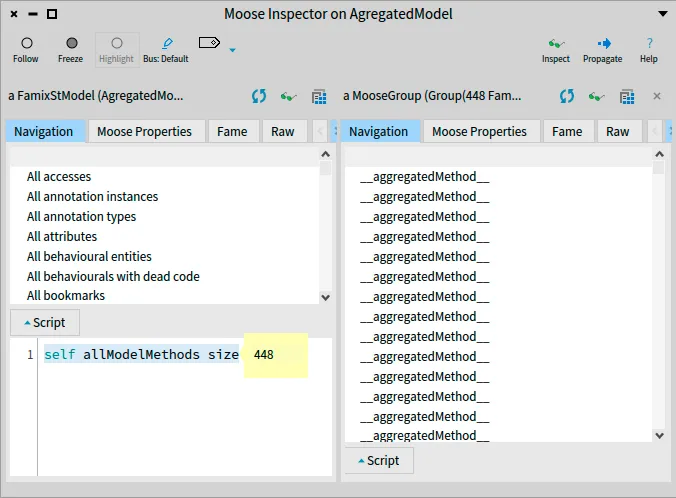The height and width of the screenshot is (498, 676).
Task: Select the Highlight mode radio button
Action: [x=117, y=43]
